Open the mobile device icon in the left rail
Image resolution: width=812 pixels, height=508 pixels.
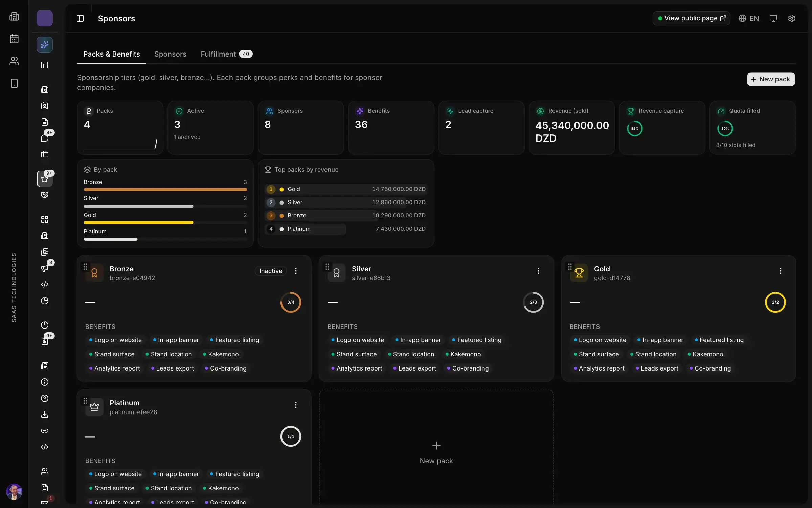pos(14,83)
